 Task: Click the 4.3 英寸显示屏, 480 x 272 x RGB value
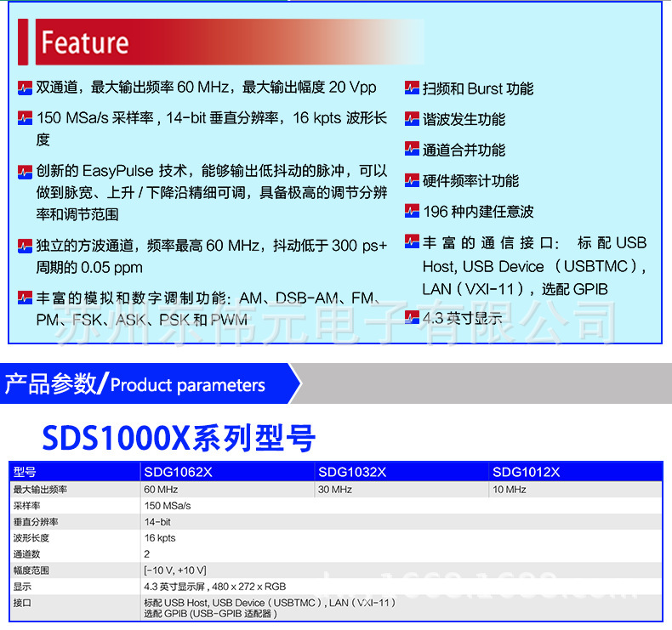pyautogui.click(x=214, y=587)
